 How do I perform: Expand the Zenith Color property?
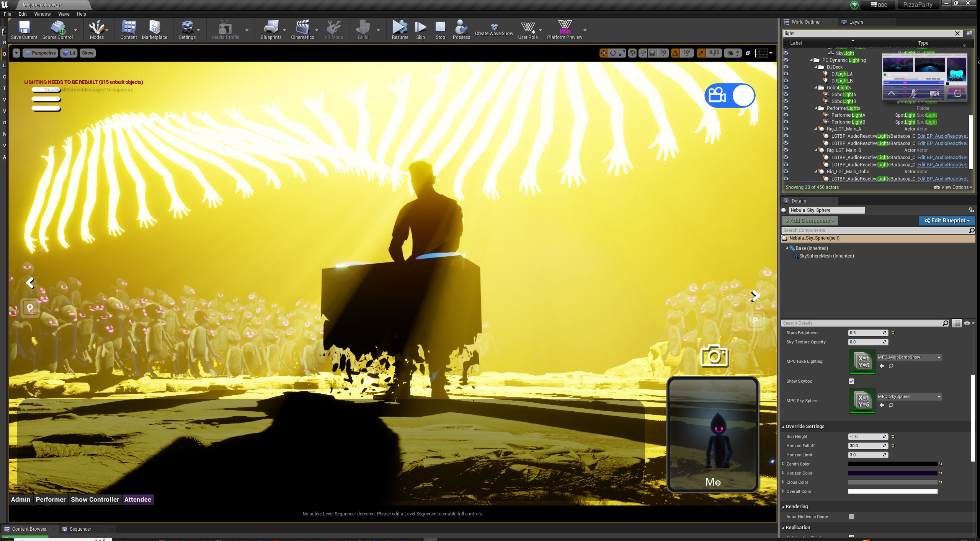783,464
